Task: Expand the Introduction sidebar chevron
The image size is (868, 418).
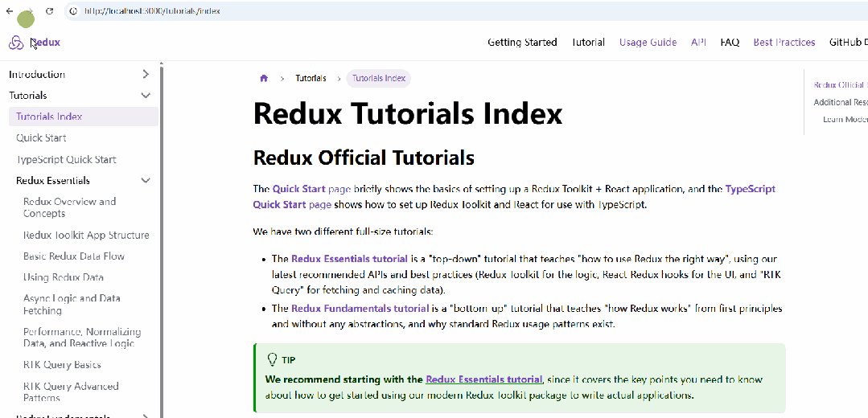Action: pyautogui.click(x=146, y=74)
